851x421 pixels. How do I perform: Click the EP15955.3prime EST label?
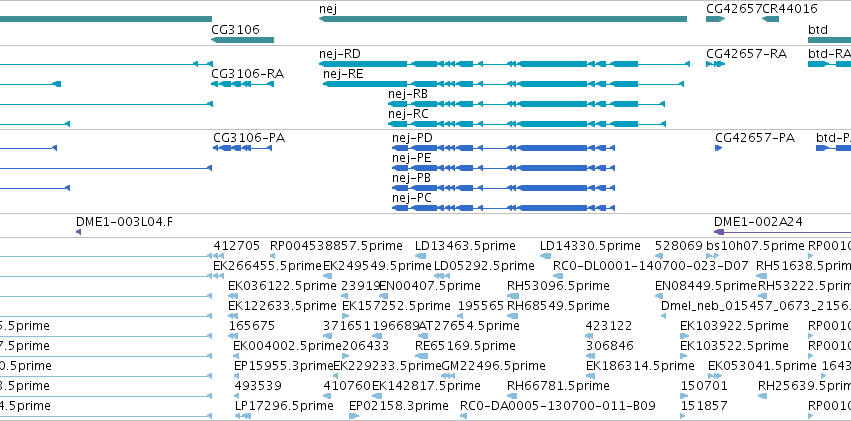[284, 366]
